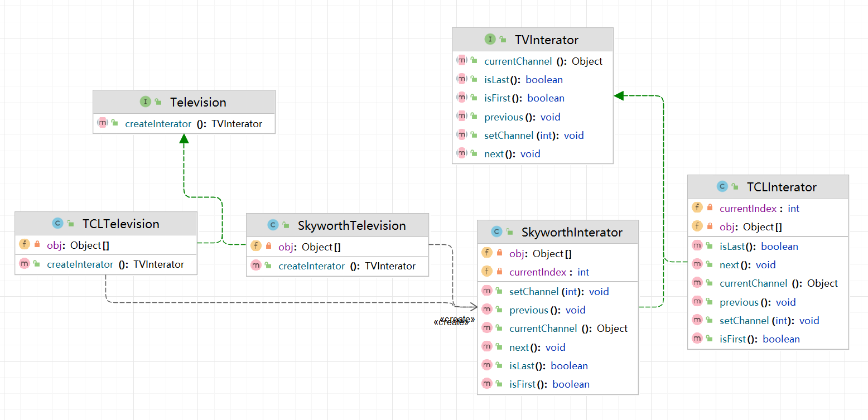Click the class icon beside SkyworthTelevision
The image size is (868, 420).
coord(273,225)
